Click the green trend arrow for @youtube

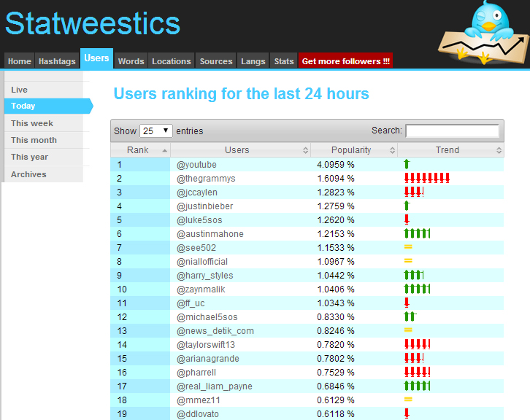(x=407, y=164)
